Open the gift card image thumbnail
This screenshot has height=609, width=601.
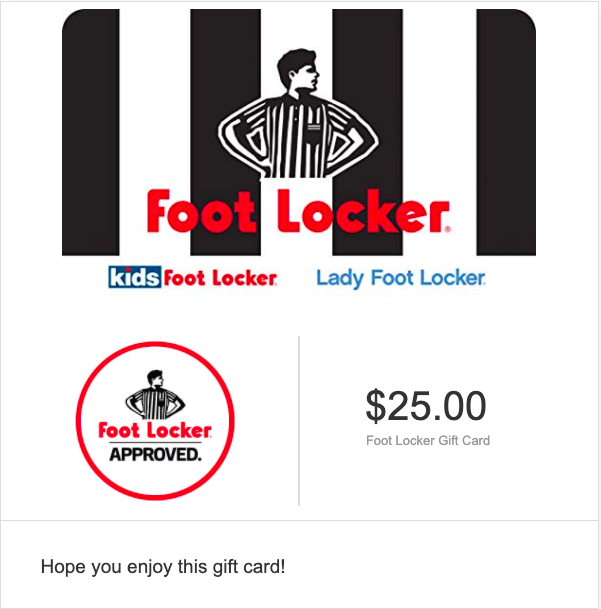(299, 132)
